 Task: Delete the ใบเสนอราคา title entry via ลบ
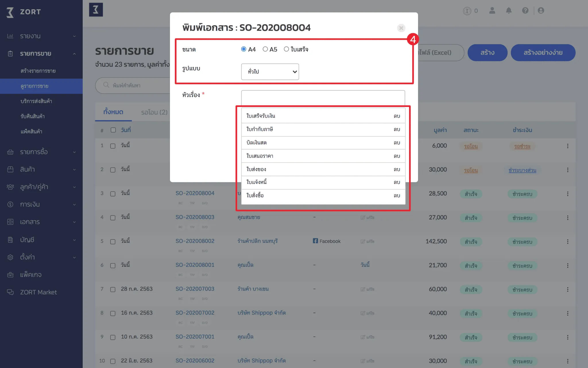coord(397,156)
